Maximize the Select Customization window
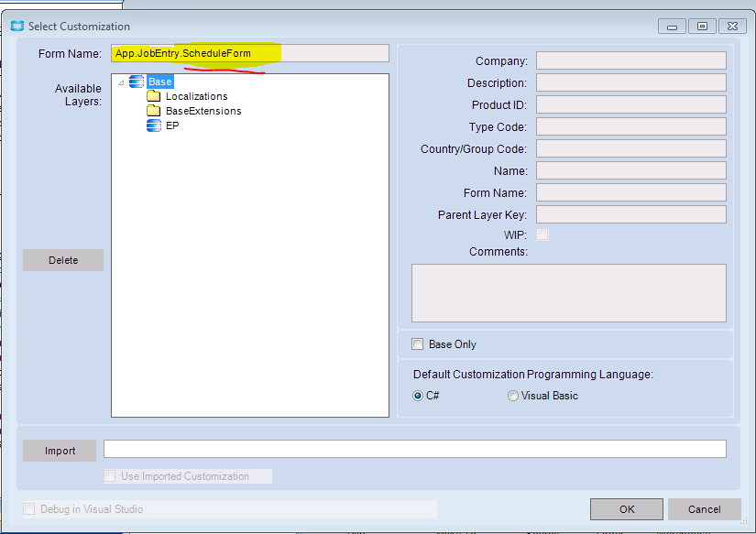Screen dimensions: 756x534 (703, 27)
